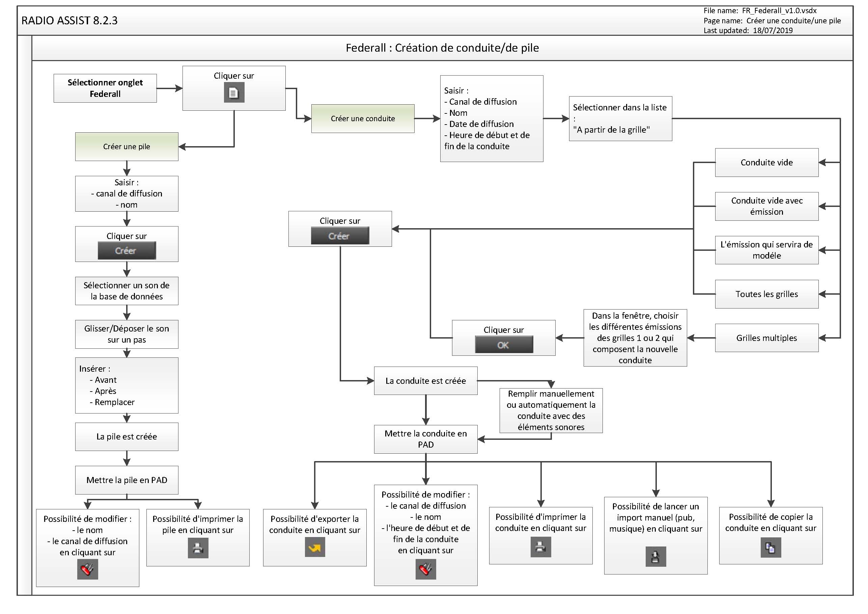
Task: Click the Mettre la conduite en PAD box
Action: (x=425, y=439)
